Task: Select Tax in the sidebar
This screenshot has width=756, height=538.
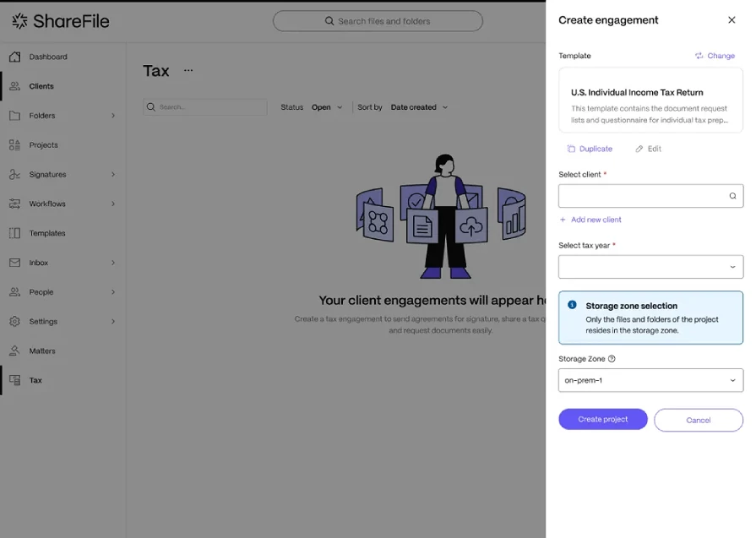Action: pyautogui.click(x=35, y=380)
